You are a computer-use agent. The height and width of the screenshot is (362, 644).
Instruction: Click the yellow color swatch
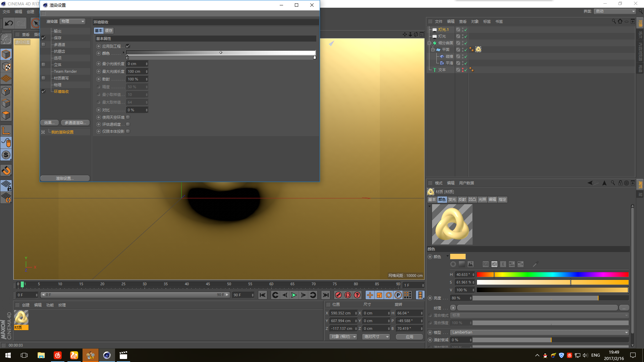458,257
